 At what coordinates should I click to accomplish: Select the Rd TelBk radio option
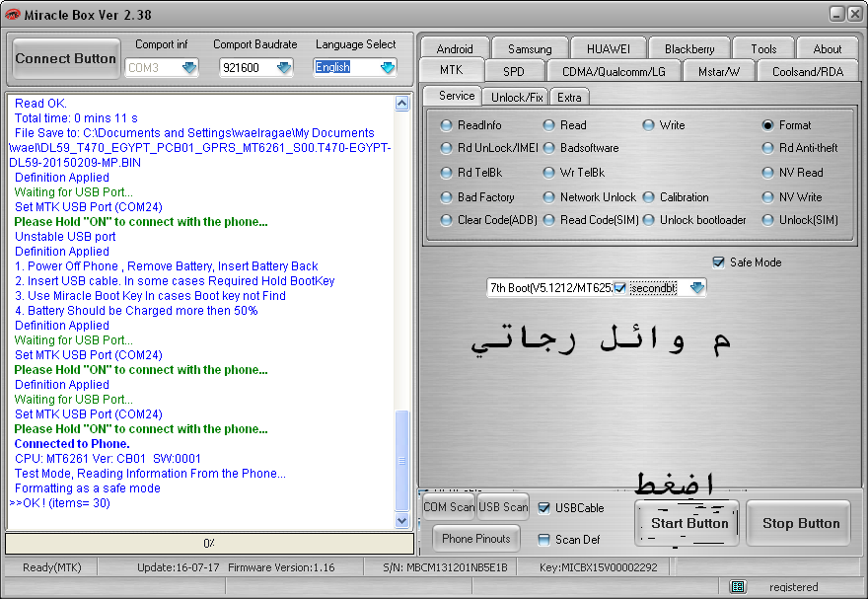(446, 173)
